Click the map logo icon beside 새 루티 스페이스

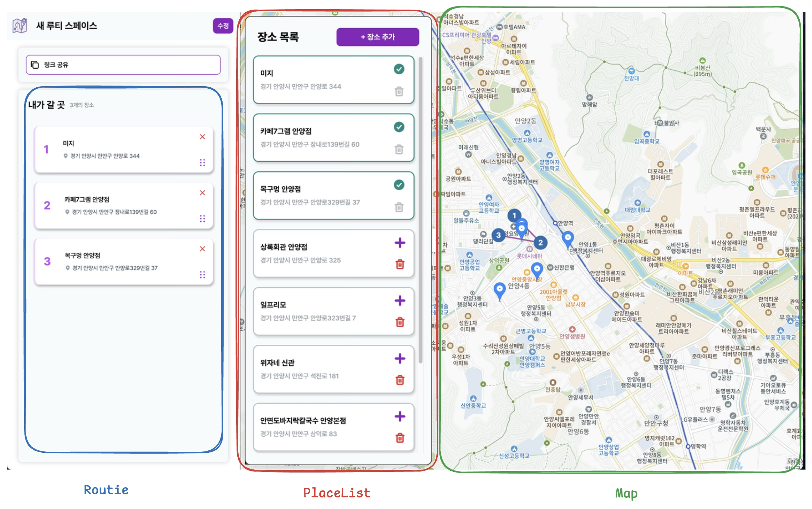click(20, 26)
